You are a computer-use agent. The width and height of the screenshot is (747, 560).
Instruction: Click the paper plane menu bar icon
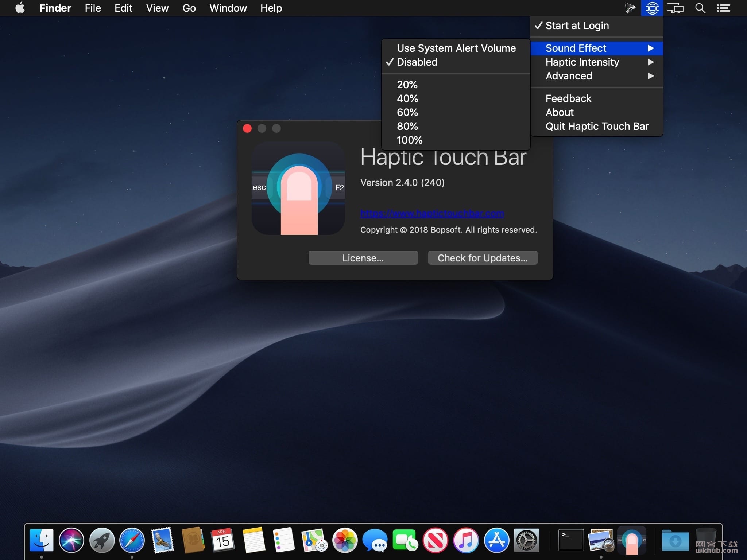tap(630, 8)
